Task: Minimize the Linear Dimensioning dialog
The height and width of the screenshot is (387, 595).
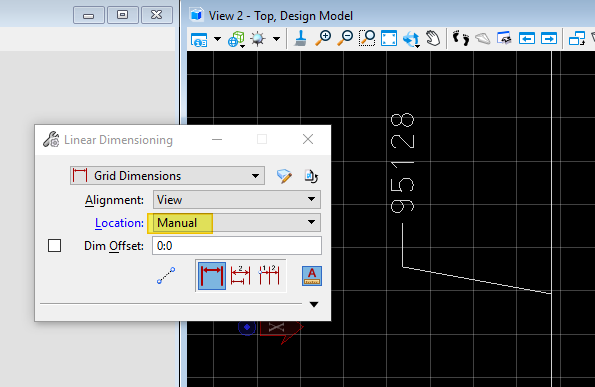Action: pyautogui.click(x=217, y=139)
